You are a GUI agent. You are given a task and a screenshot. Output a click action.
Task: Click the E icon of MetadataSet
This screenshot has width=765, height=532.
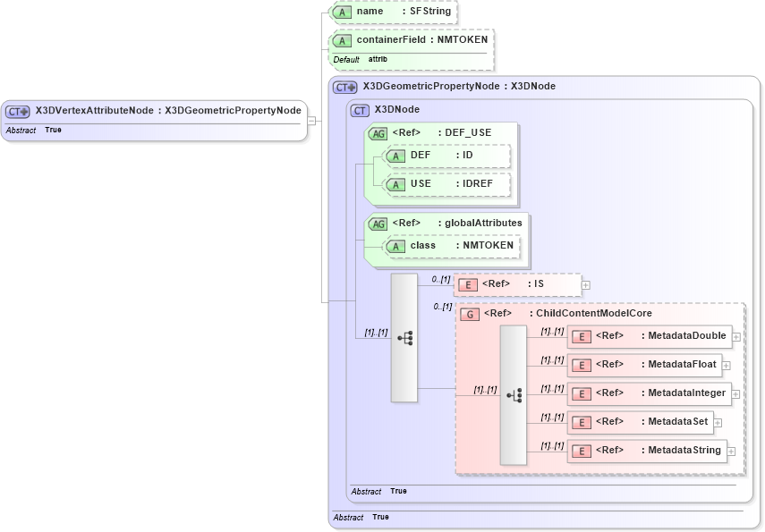pyautogui.click(x=582, y=423)
